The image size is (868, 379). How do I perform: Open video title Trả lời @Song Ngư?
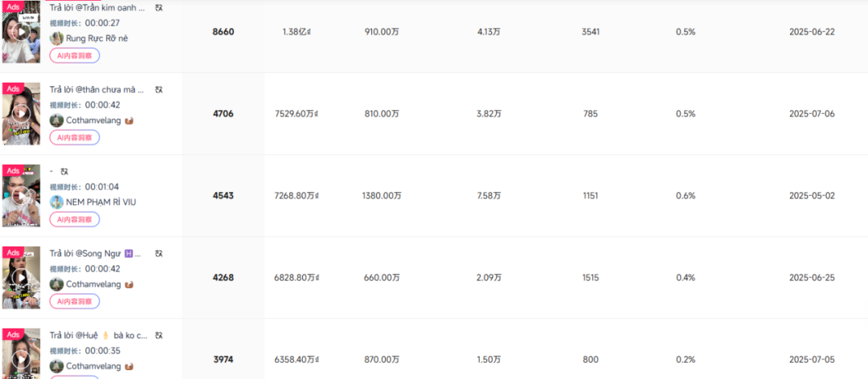pyautogui.click(x=95, y=254)
